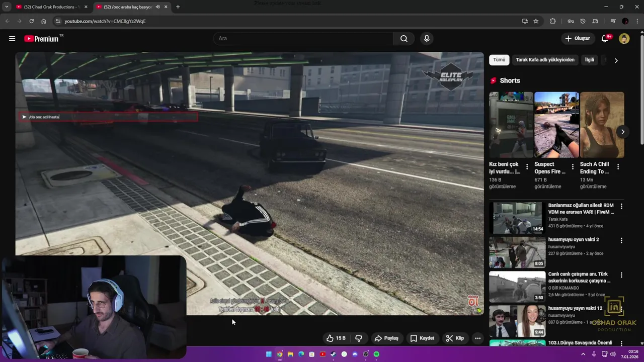The width and height of the screenshot is (644, 362).
Task: Open Discord from the taskbar
Action: coord(355,354)
